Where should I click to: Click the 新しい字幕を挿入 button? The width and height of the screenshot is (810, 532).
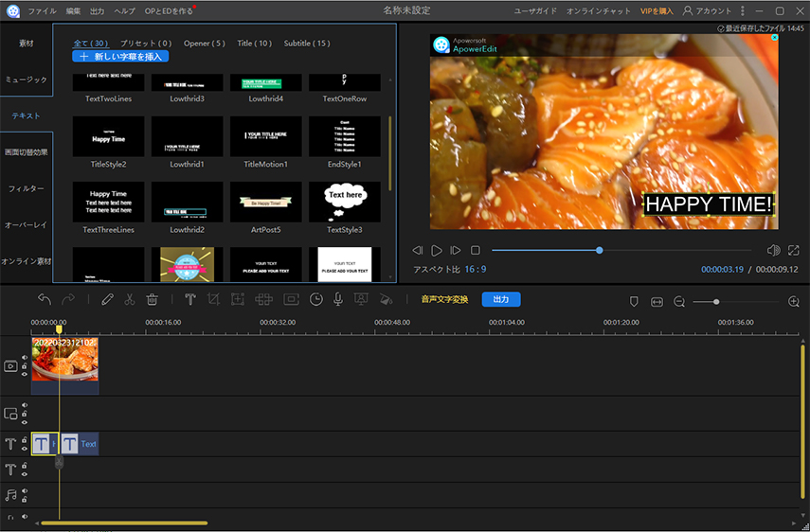pyautogui.click(x=120, y=57)
